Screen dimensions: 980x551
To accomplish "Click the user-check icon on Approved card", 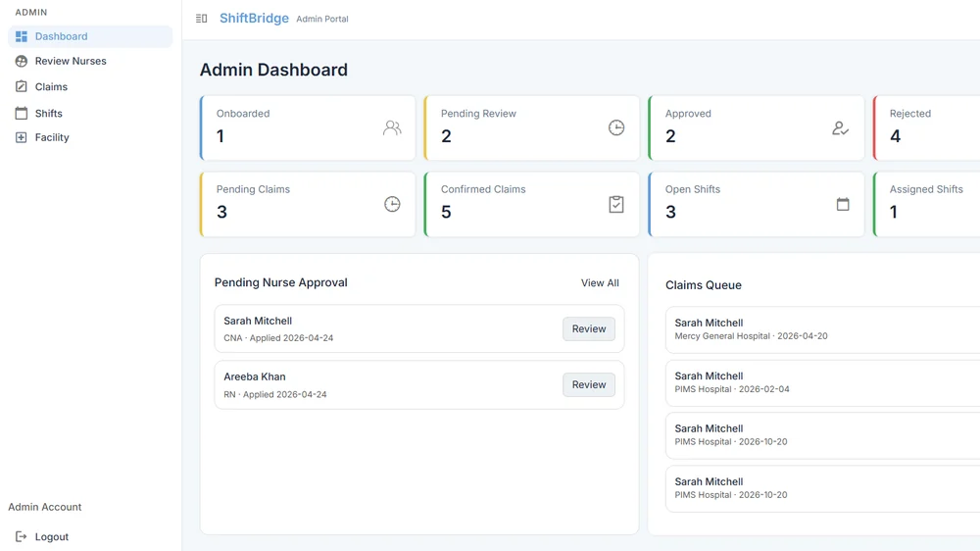I will (841, 127).
